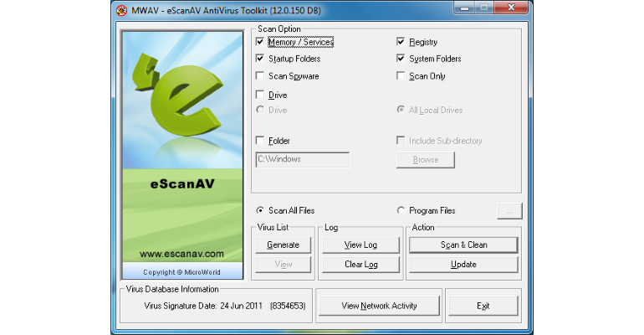Uncheck Registry checkbox
The height and width of the screenshot is (335, 644).
[x=401, y=42]
